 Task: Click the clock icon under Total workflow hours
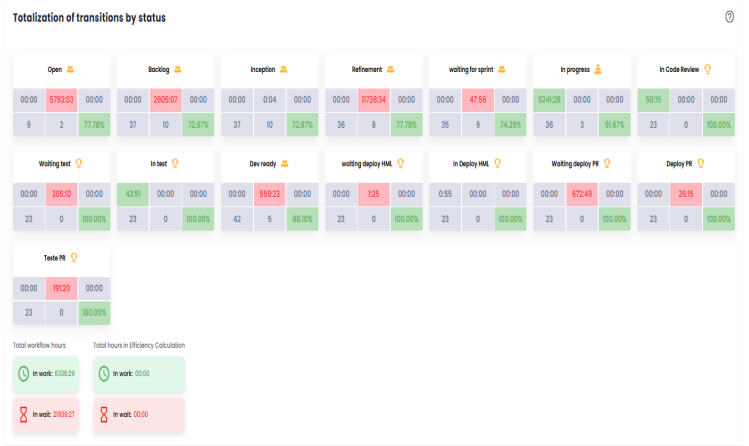tap(23, 373)
